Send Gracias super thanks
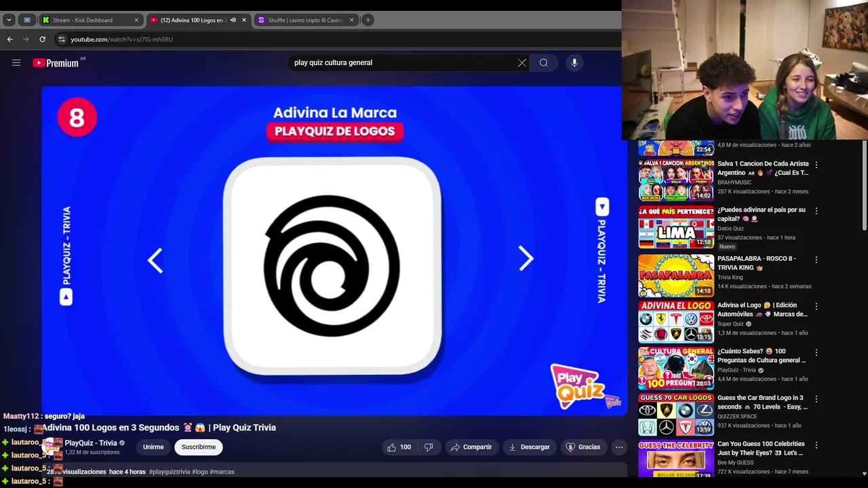Image resolution: width=868 pixels, height=488 pixels. click(583, 447)
